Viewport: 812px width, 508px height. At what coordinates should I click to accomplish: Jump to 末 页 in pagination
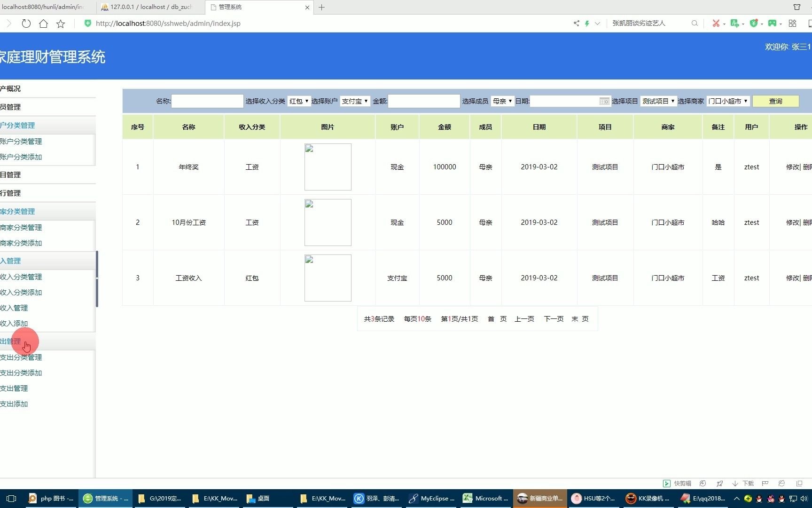tap(580, 319)
